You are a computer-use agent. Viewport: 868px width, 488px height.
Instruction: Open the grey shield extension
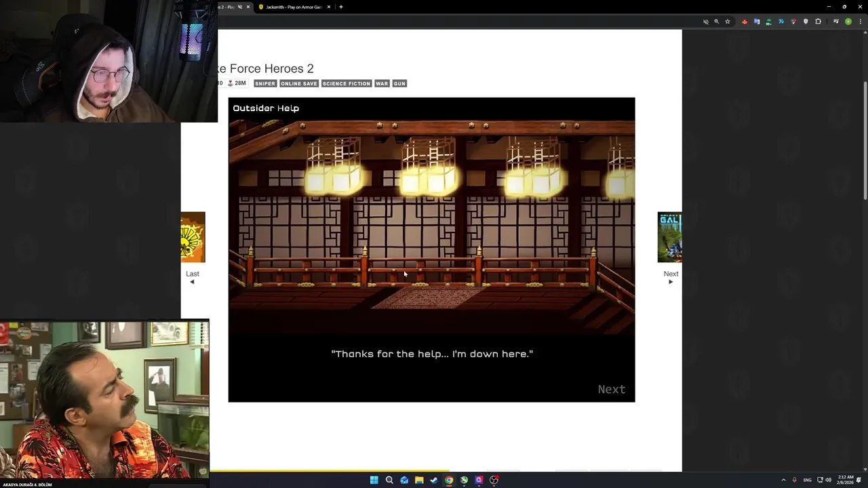[x=806, y=22]
